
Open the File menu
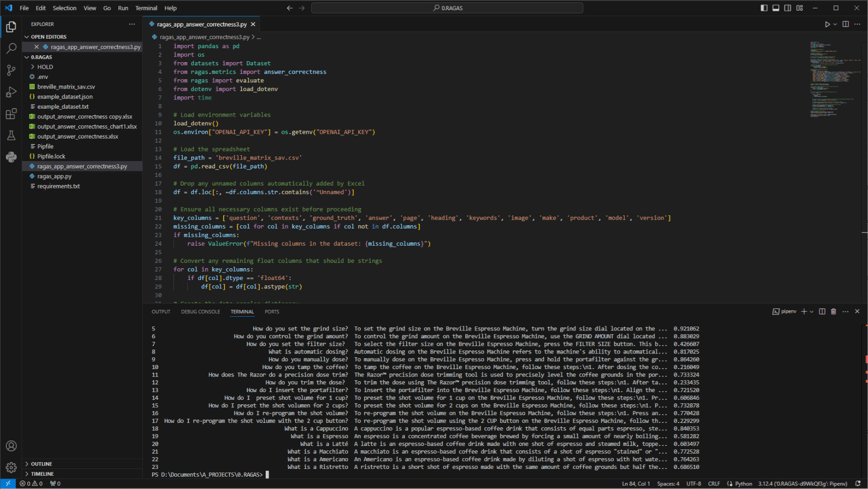pos(24,8)
